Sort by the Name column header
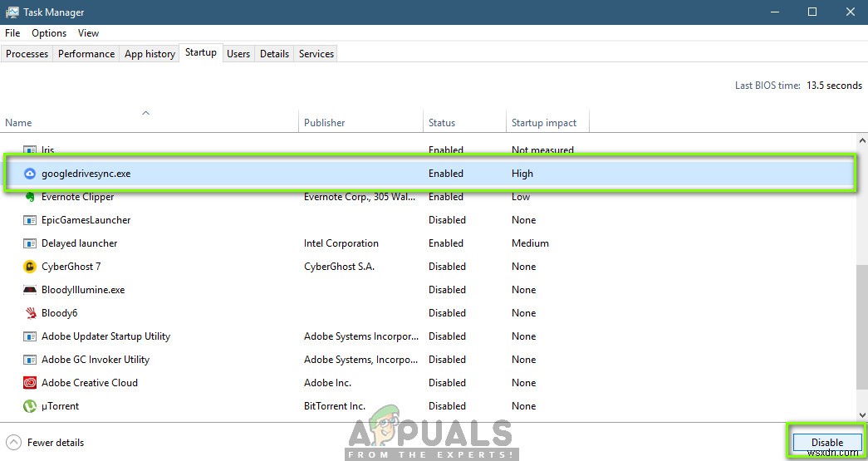The image size is (868, 461). tap(150, 122)
